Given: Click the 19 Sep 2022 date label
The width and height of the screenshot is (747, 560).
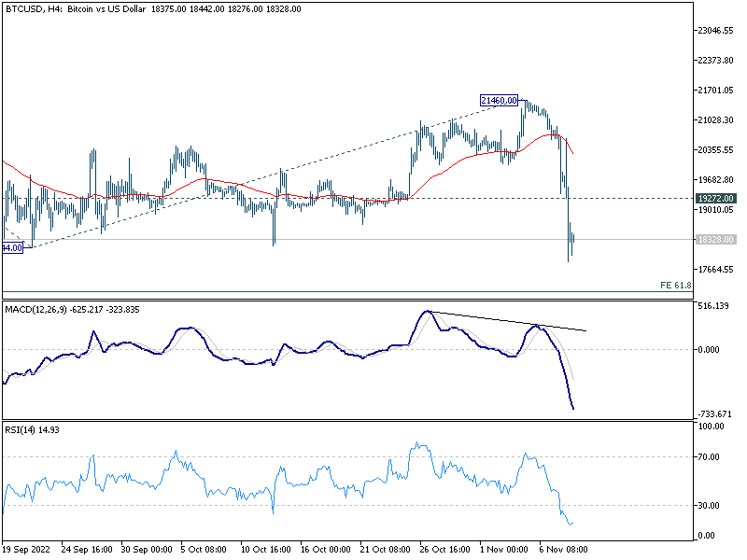Looking at the screenshot, I should tap(26, 550).
